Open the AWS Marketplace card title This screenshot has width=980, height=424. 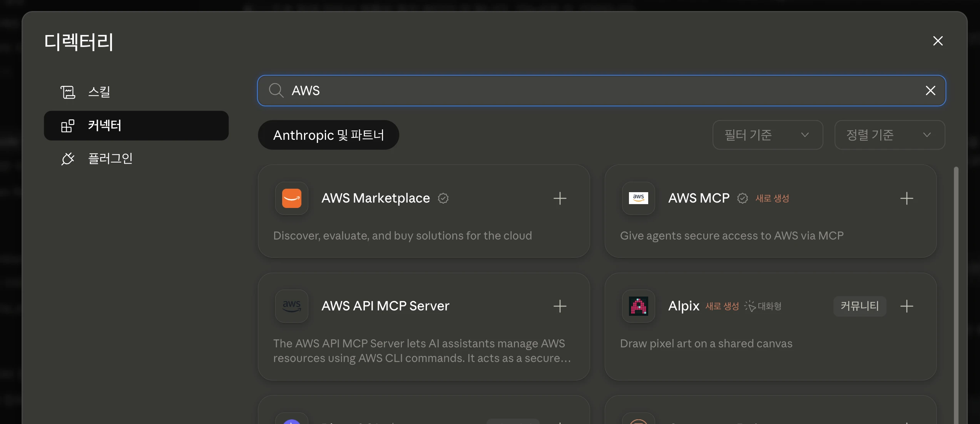(376, 198)
